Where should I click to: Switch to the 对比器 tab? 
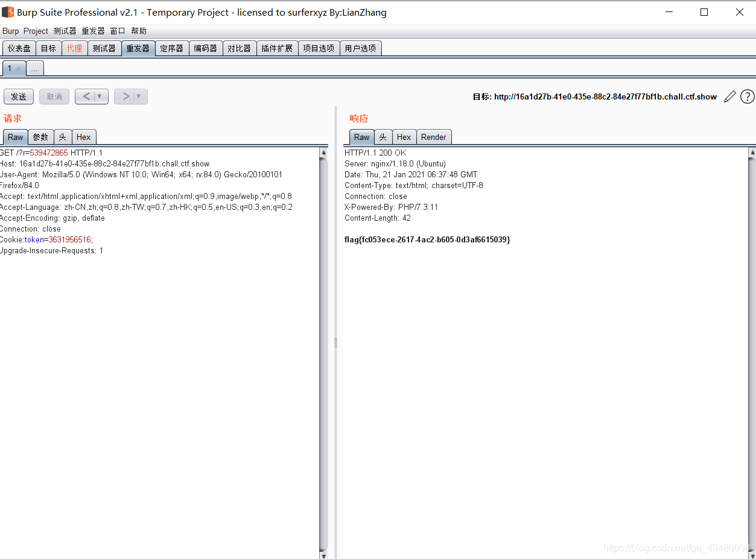pyautogui.click(x=240, y=48)
